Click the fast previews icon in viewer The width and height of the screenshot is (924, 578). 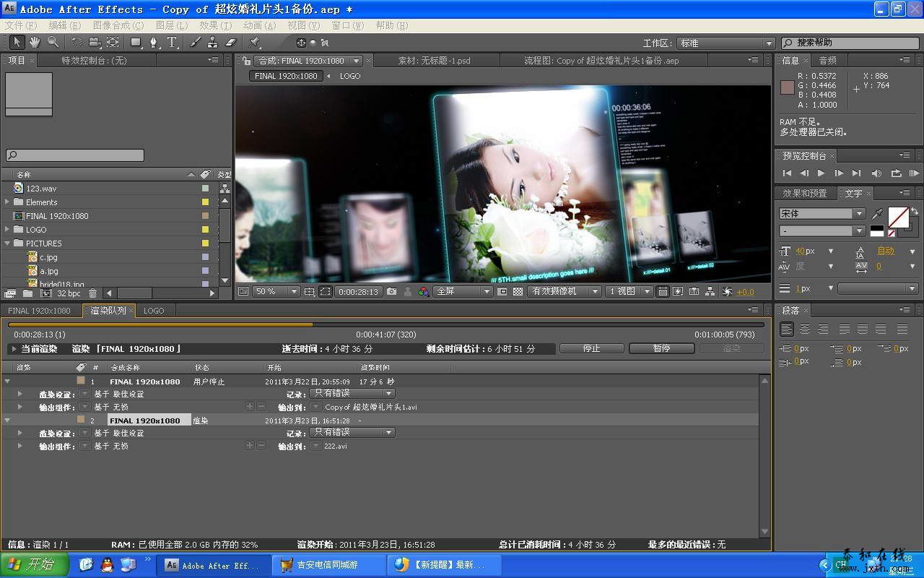[678, 291]
